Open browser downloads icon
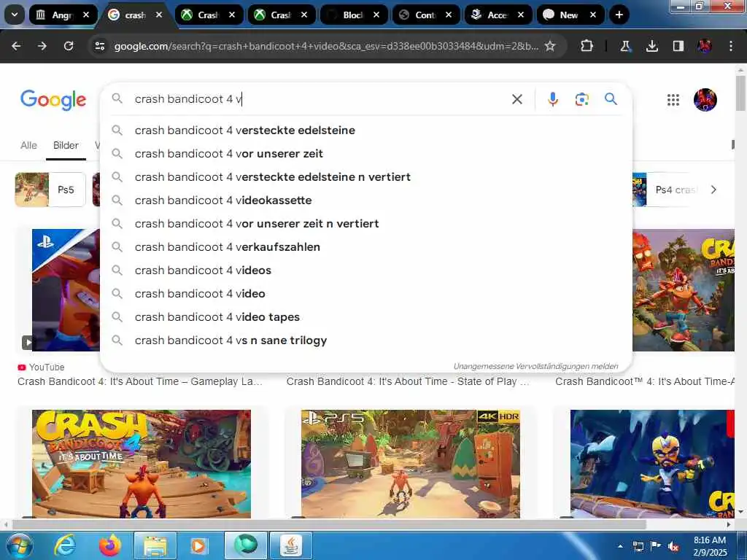The image size is (747, 560). [651, 46]
